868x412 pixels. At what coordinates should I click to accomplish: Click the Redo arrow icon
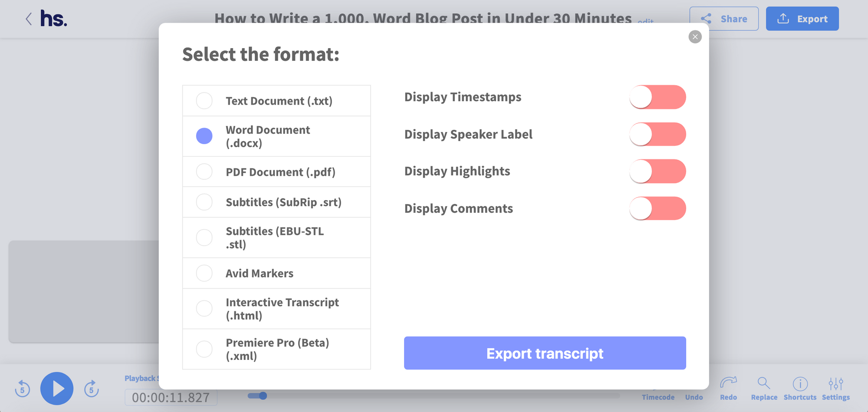tap(728, 383)
